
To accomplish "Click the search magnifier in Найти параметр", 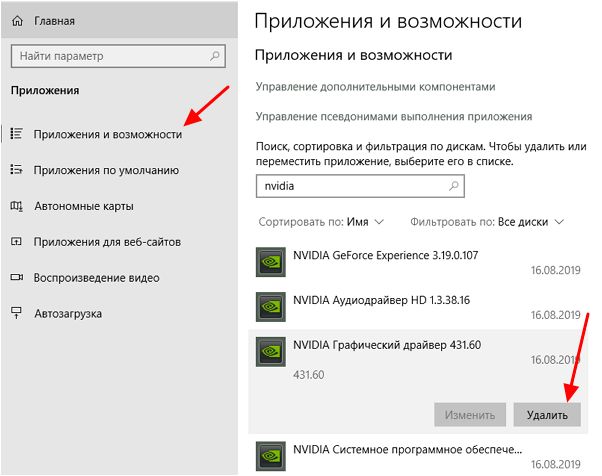I will coord(215,56).
